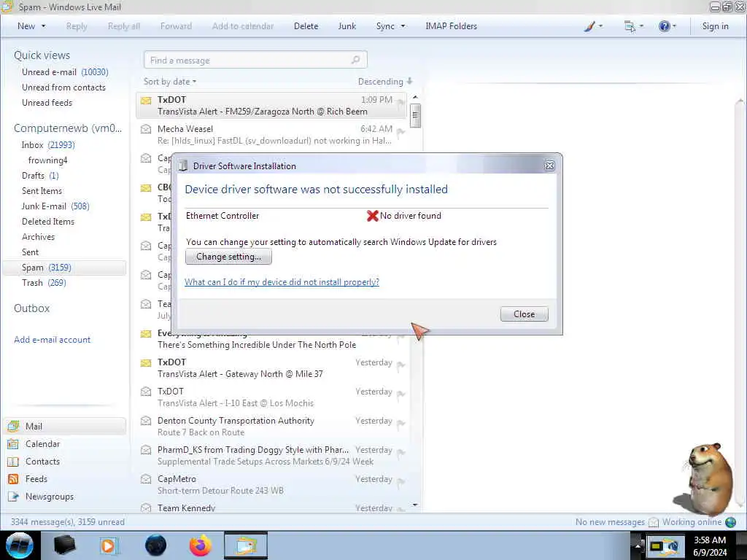Switch to the Feeds section

tap(36, 478)
